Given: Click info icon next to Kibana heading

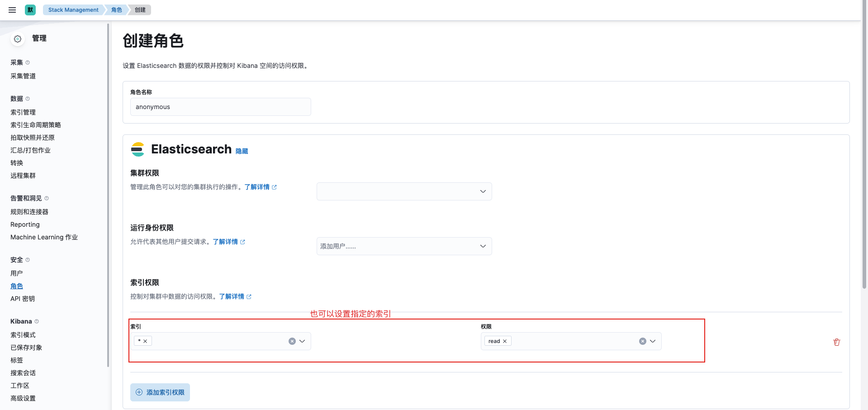Looking at the screenshot, I should pos(37,321).
